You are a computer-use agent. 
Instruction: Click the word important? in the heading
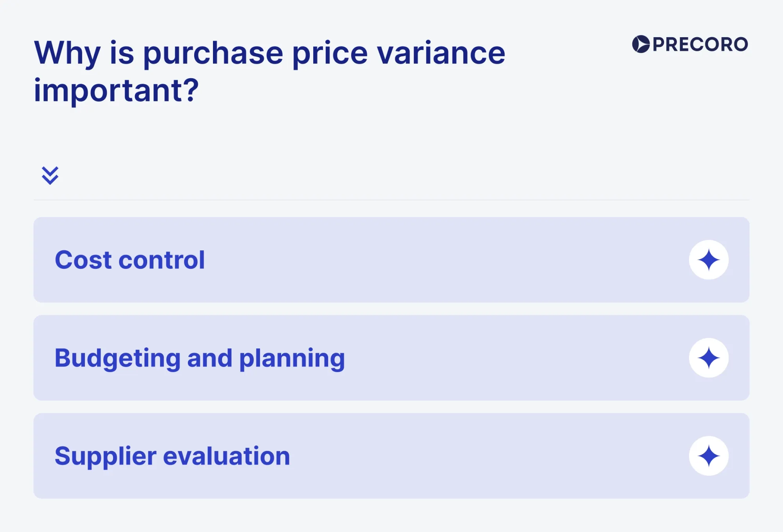coord(116,91)
